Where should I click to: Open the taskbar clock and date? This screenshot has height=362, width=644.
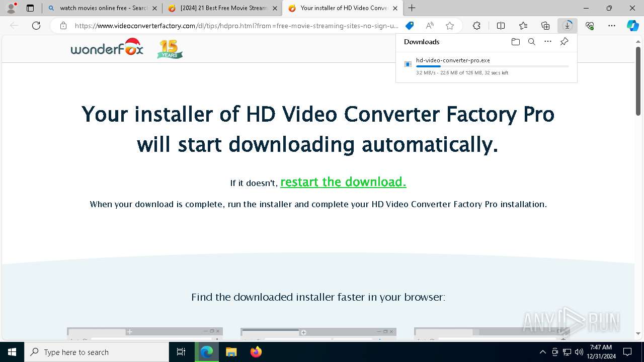(x=601, y=352)
